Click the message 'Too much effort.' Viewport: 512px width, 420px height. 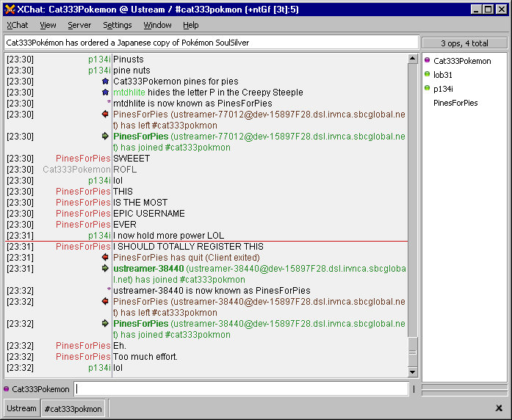145,357
